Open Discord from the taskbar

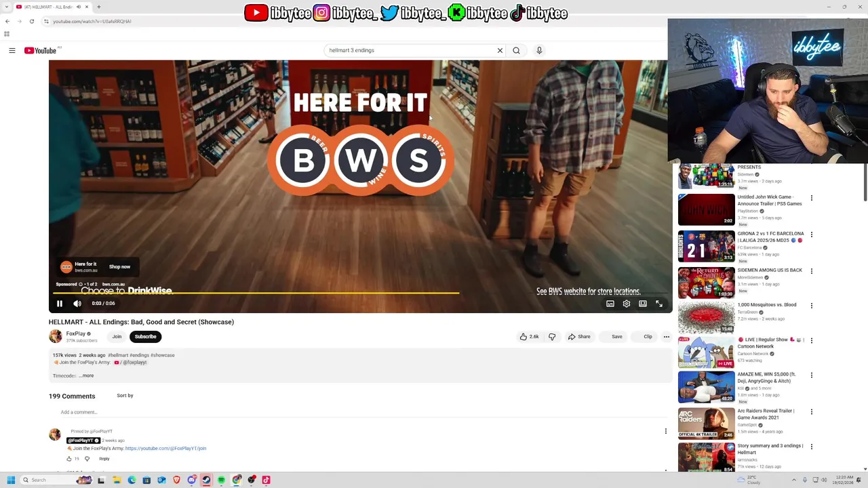tap(192, 480)
